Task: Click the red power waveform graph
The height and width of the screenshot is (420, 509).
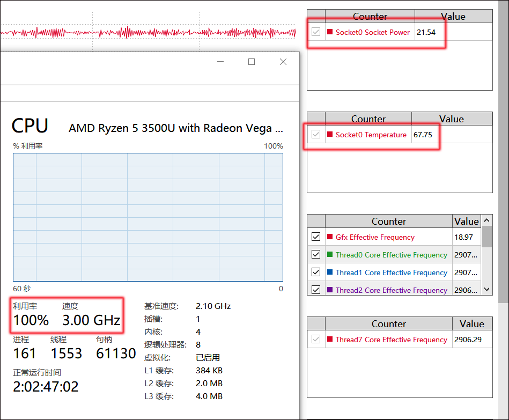Action: click(x=148, y=32)
